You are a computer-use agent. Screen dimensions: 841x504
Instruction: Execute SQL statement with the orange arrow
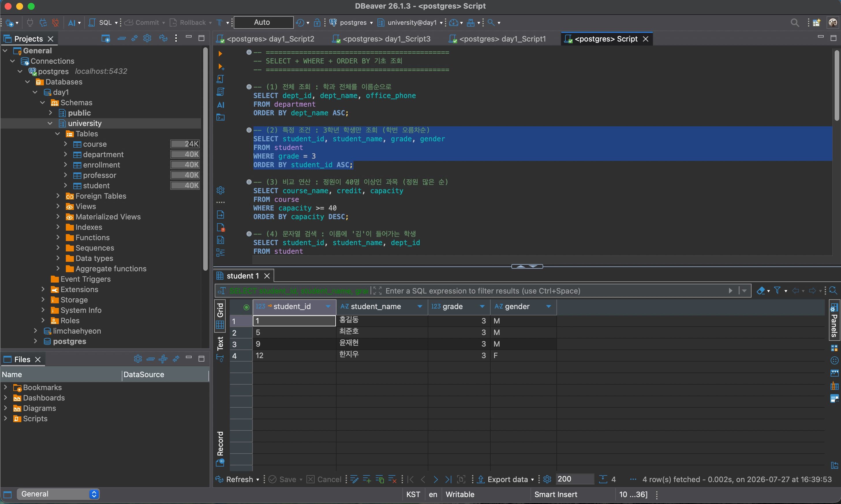220,54
